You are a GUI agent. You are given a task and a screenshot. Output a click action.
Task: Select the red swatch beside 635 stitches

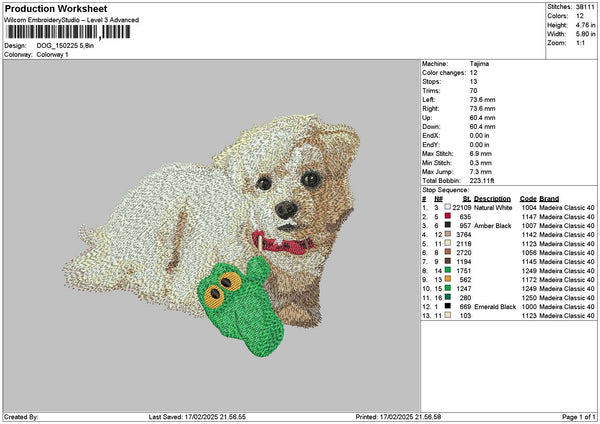[x=447, y=216]
